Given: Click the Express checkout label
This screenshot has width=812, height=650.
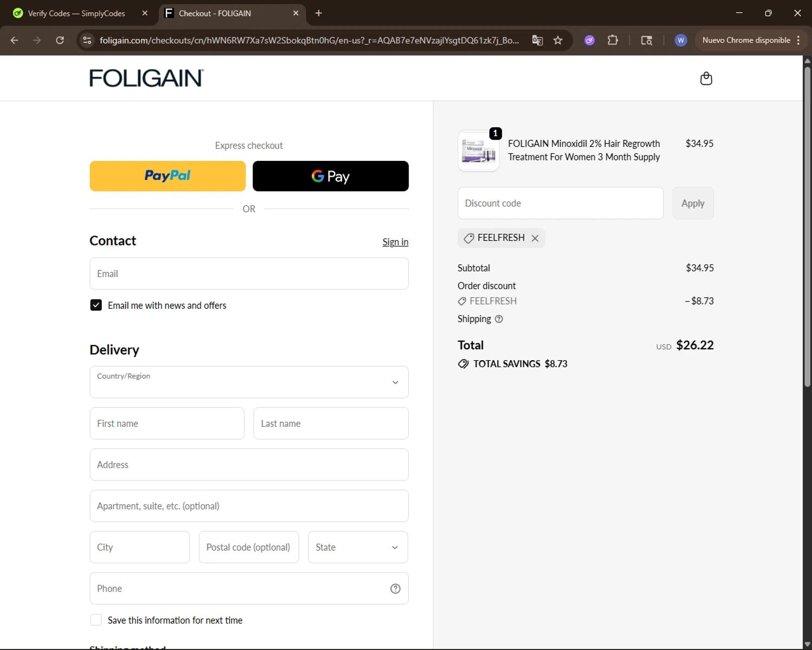Looking at the screenshot, I should pos(249,146).
